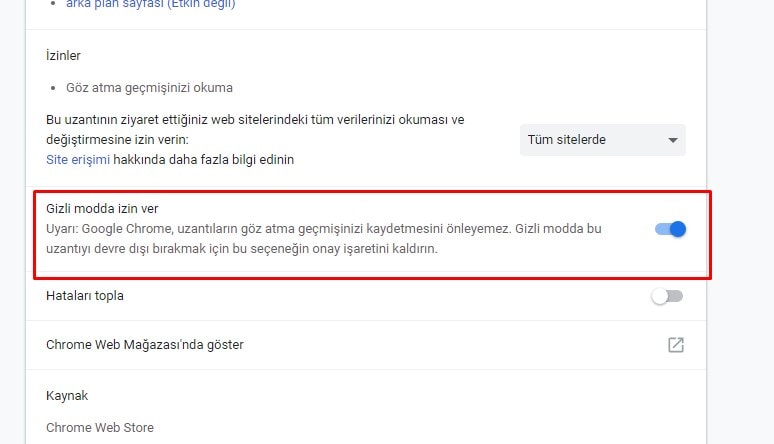Click the Chrome Web Store source text

(x=100, y=428)
